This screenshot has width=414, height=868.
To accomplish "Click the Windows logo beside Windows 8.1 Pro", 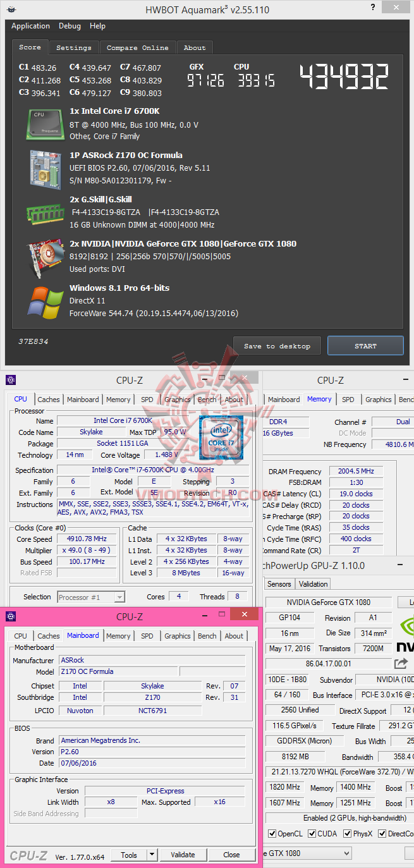I will coord(45,302).
